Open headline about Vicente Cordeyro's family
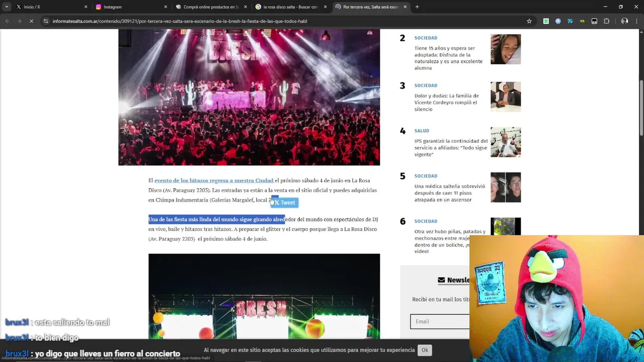This screenshot has height=362, width=644. [x=446, y=103]
